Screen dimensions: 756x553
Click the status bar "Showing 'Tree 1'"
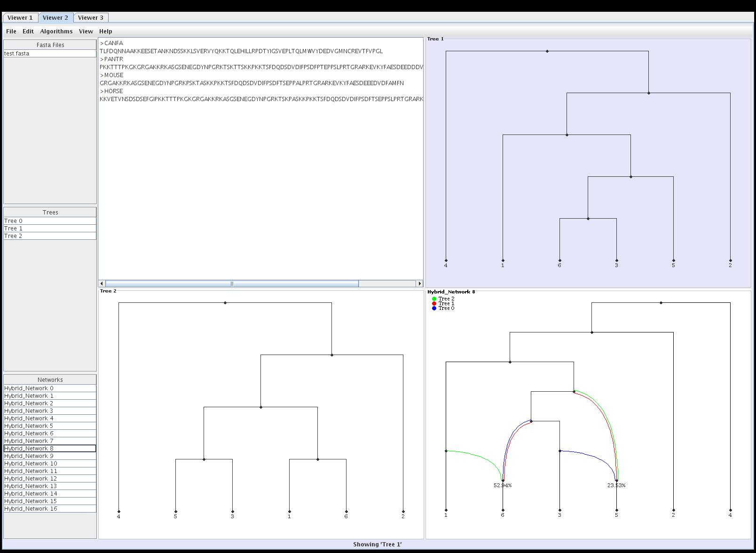[x=378, y=545]
